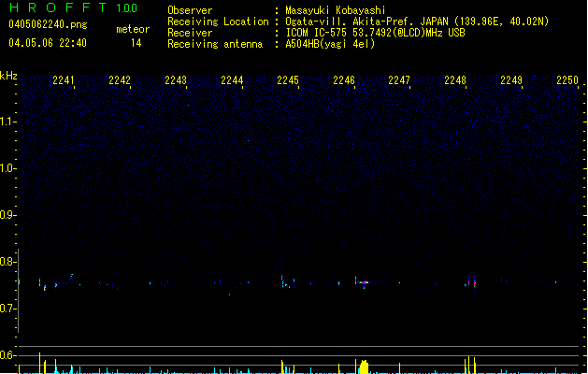
Task: Click the 2243 time marker
Action: pos(176,80)
